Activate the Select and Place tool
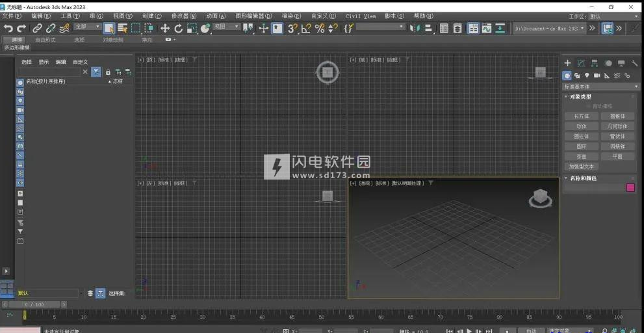The width and height of the screenshot is (644, 333). click(x=205, y=28)
